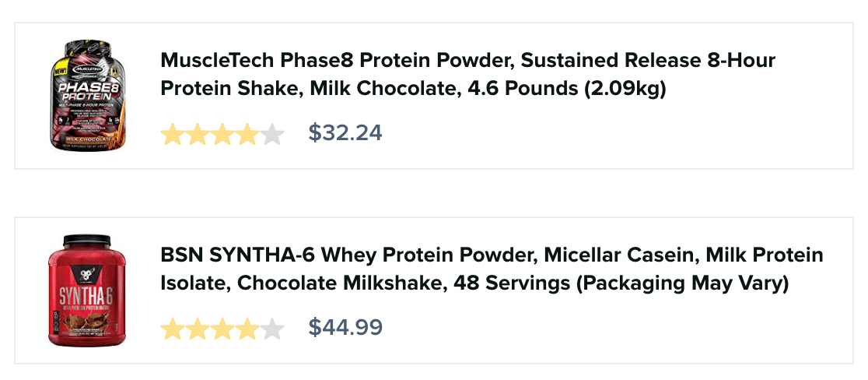868x380 pixels.
Task: Click the $32.24 price
Action: point(345,133)
